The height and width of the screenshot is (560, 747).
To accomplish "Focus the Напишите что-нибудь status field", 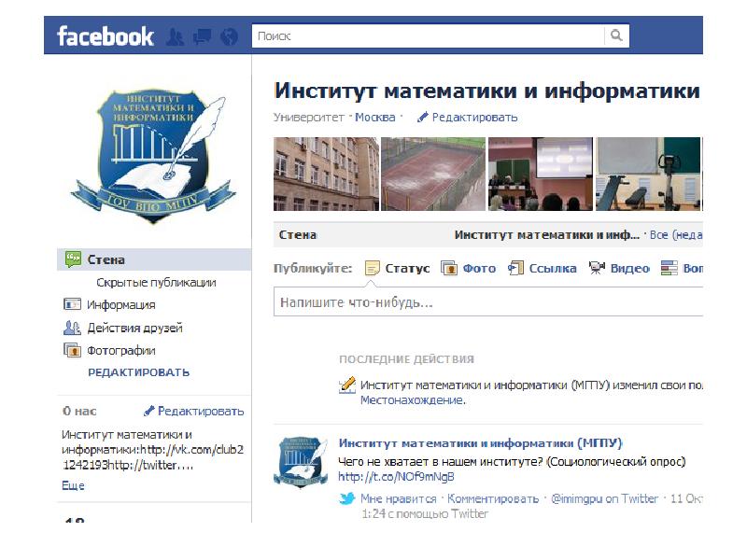I will click(x=488, y=301).
